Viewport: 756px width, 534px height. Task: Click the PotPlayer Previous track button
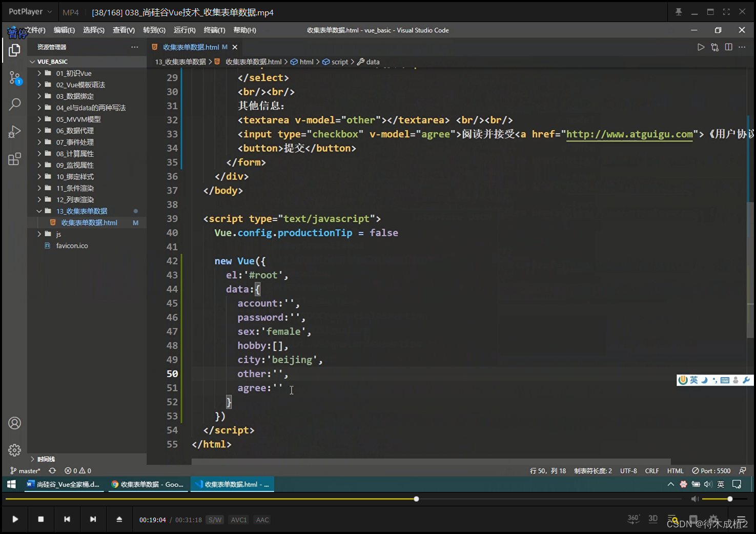(67, 519)
